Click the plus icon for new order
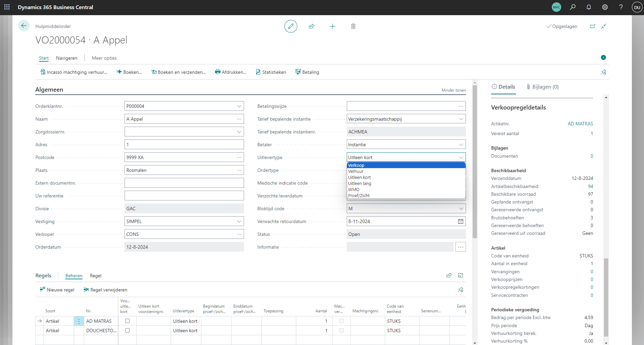 (333, 26)
